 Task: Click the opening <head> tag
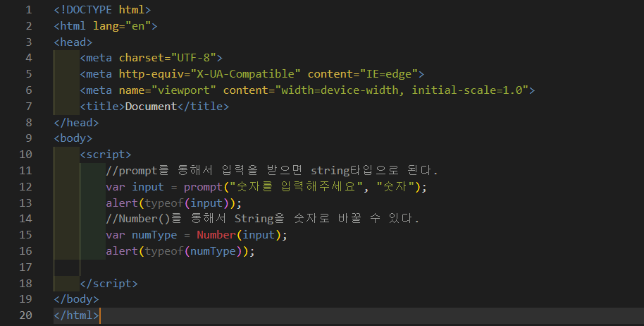pyautogui.click(x=73, y=42)
